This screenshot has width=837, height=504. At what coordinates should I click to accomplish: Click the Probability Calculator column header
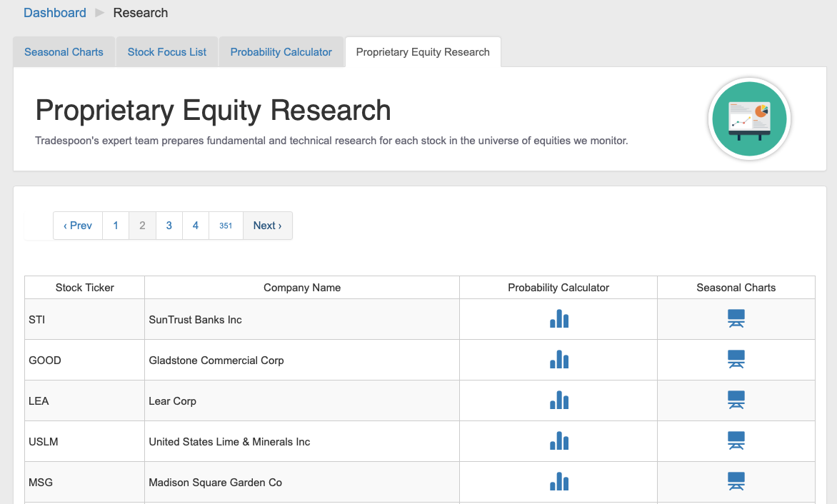pos(558,288)
